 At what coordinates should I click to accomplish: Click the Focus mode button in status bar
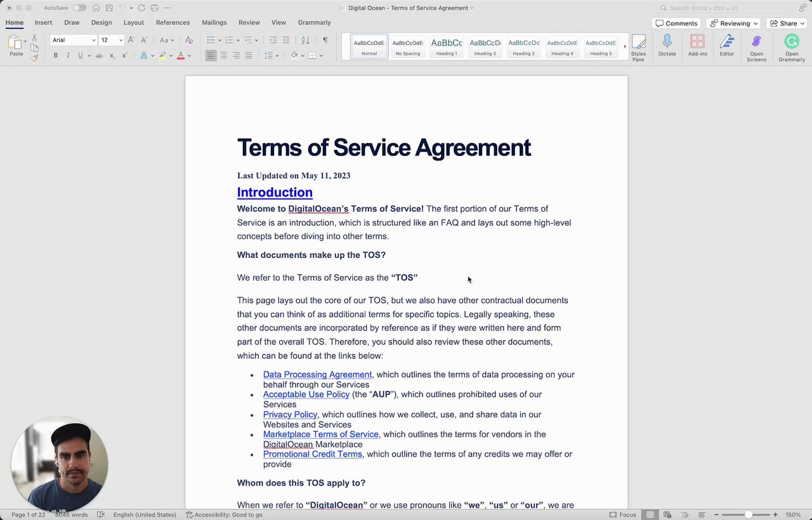(x=622, y=515)
